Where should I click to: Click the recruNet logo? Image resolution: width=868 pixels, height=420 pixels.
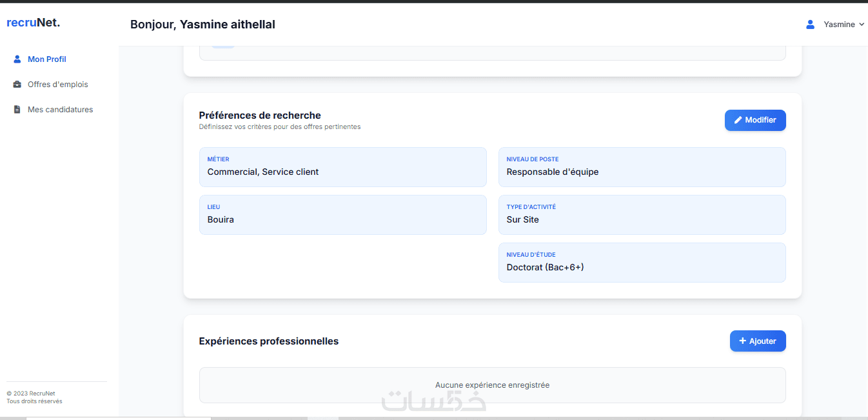33,23
